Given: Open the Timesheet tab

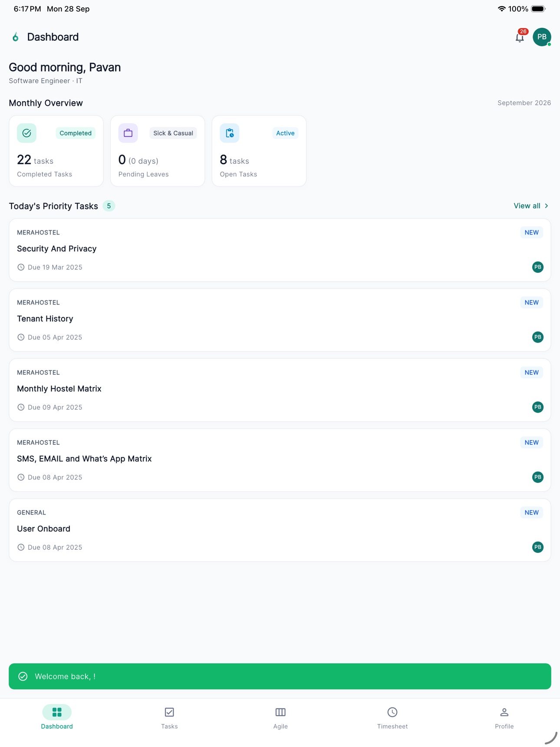Looking at the screenshot, I should tap(392, 718).
